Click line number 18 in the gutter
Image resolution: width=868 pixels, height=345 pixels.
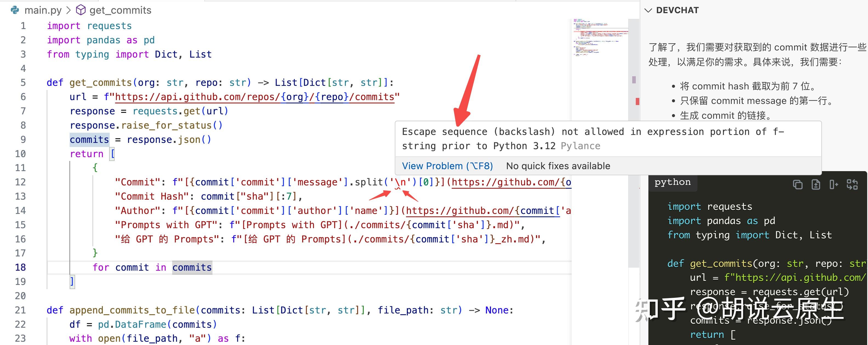pos(20,267)
